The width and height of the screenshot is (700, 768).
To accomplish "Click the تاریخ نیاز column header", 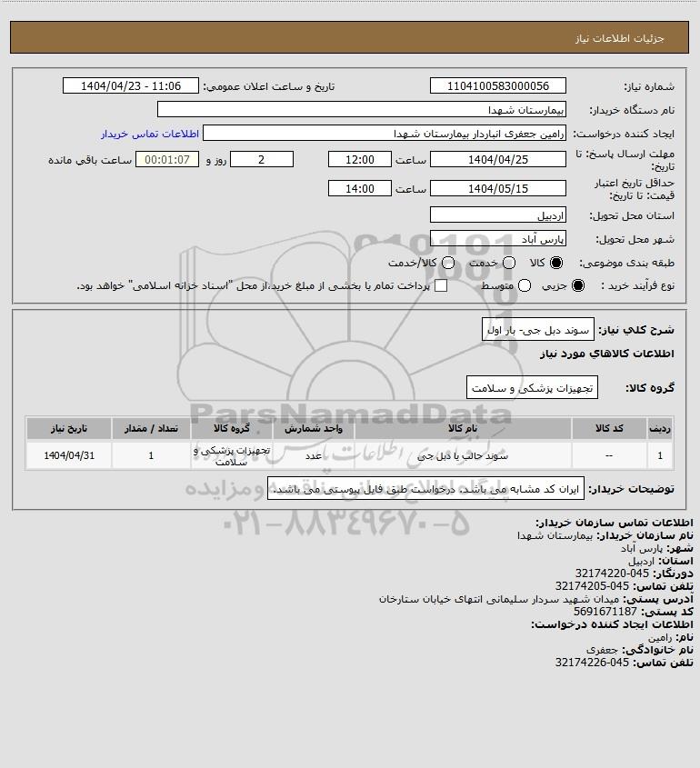I will [x=69, y=429].
